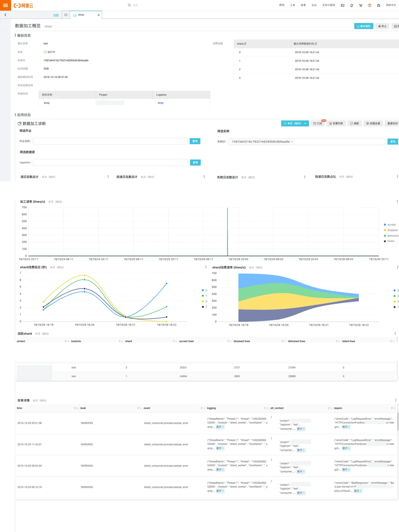The height and width of the screenshot is (532, 399).
Task: Toggle the failed legend series
Action: point(389,241)
